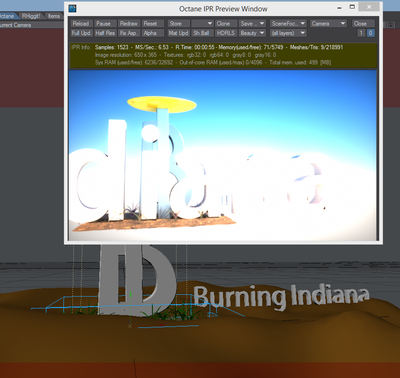Toggle the Fix Asp. option
Viewport: 400px width, 378px height.
[x=129, y=33]
